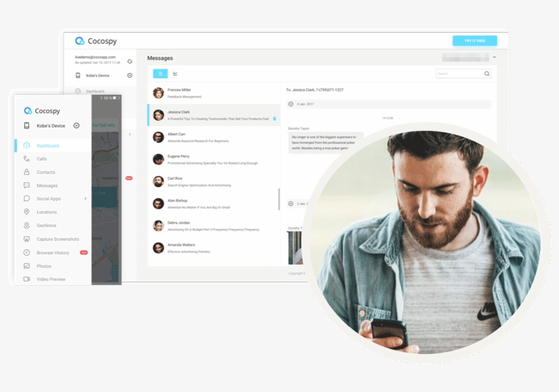Open Geofence in the mobile menu

(52, 226)
